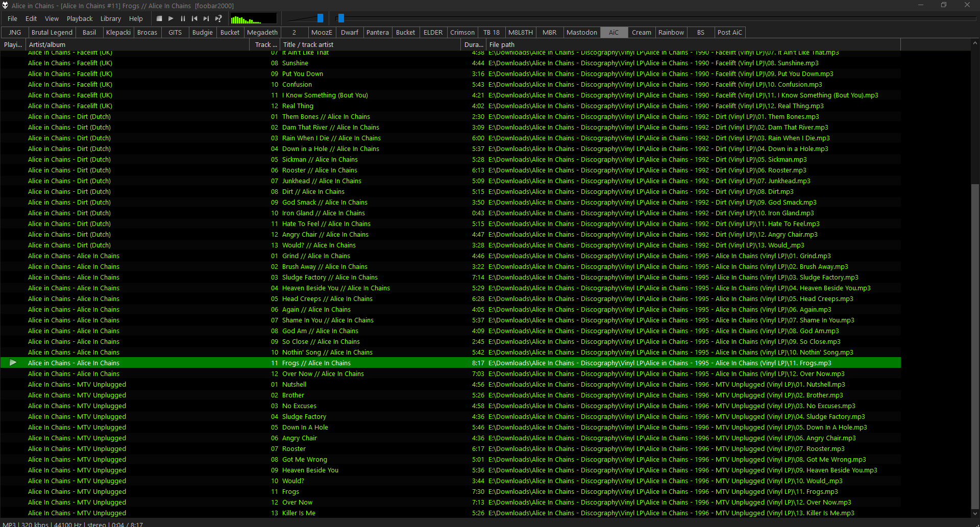980x527 pixels.
Task: Click the playlist scrollbar up arrow
Action: coord(975,44)
